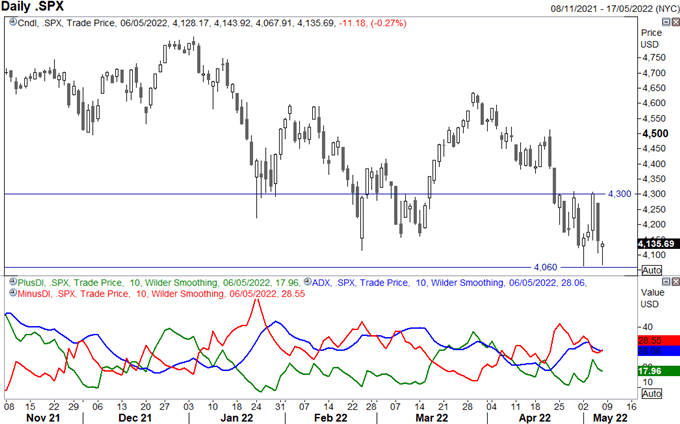Screen dimensions: 680x424
Task: Click the current price tag 4,135.69
Action: (x=656, y=244)
